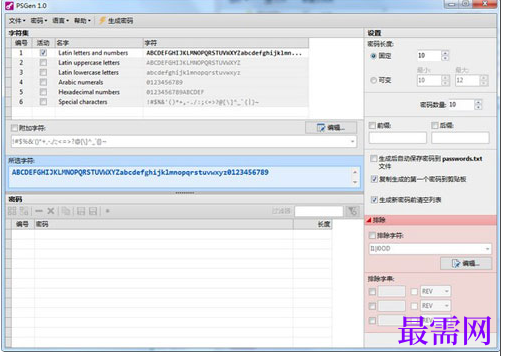Click the fixed length value field

[x=429, y=56]
